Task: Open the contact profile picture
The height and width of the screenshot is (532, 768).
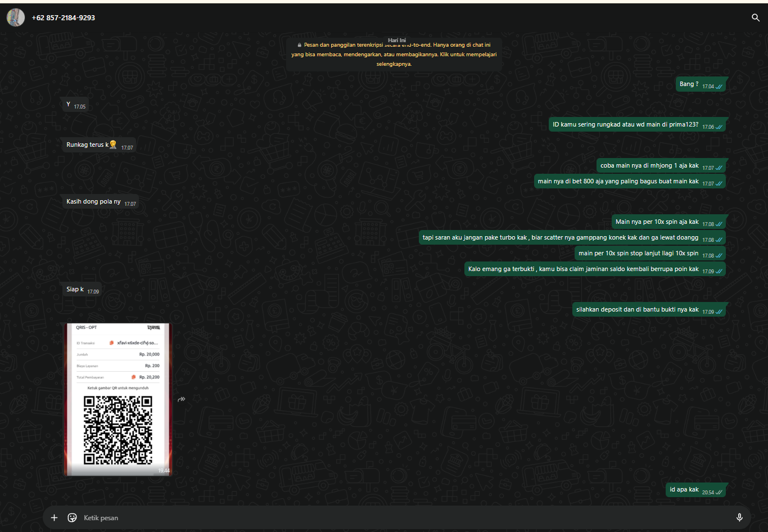Action: [x=16, y=17]
